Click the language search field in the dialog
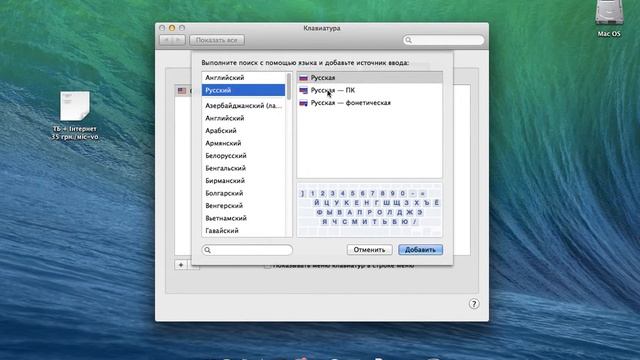Image resolution: width=640 pixels, height=360 pixels. click(247, 250)
